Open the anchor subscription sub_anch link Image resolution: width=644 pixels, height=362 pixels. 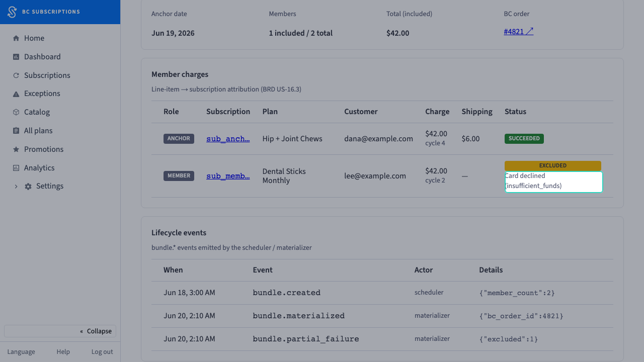(x=228, y=139)
